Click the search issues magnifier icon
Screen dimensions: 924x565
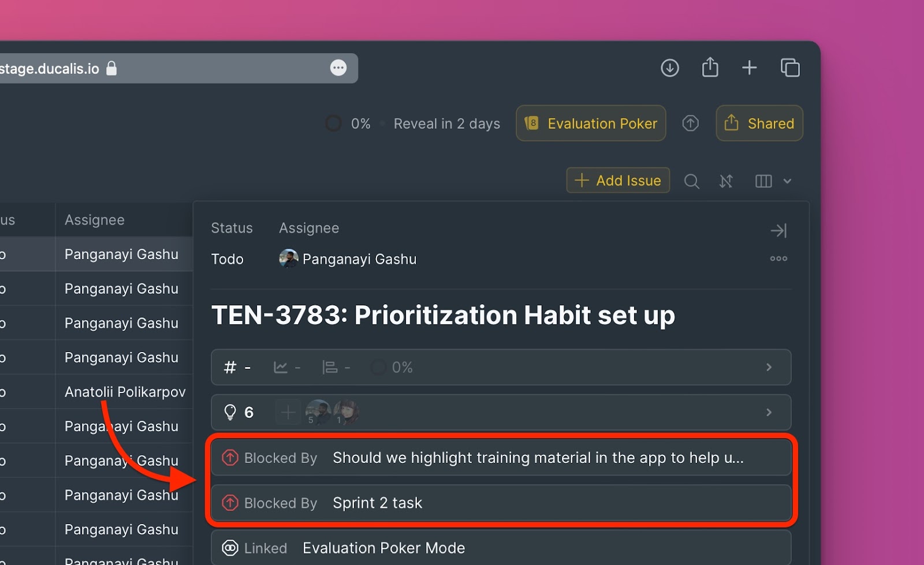[691, 181]
